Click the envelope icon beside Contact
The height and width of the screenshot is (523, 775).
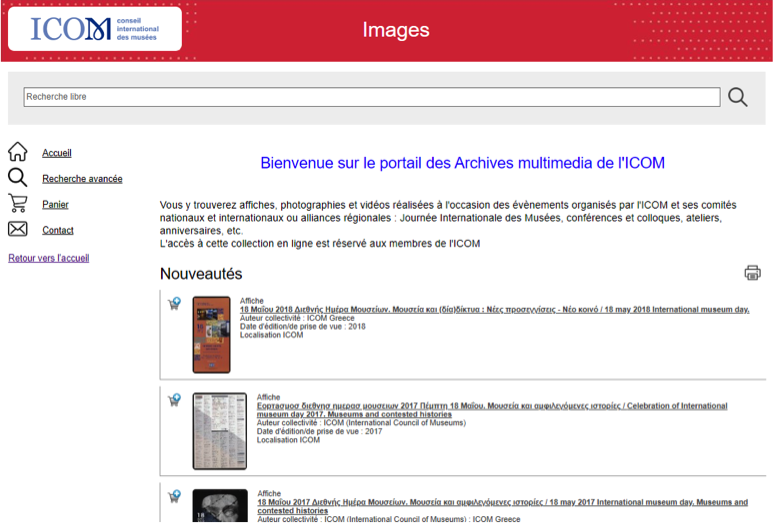click(x=17, y=229)
